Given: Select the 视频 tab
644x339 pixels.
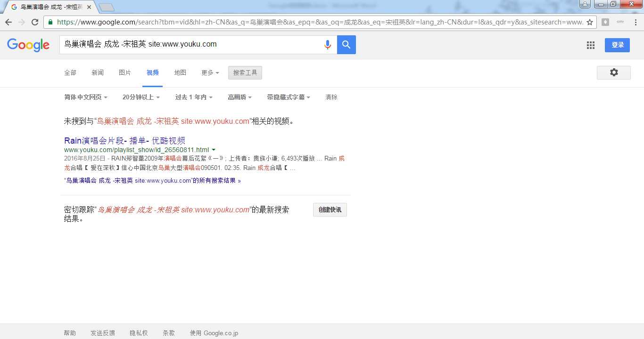Looking at the screenshot, I should 153,73.
